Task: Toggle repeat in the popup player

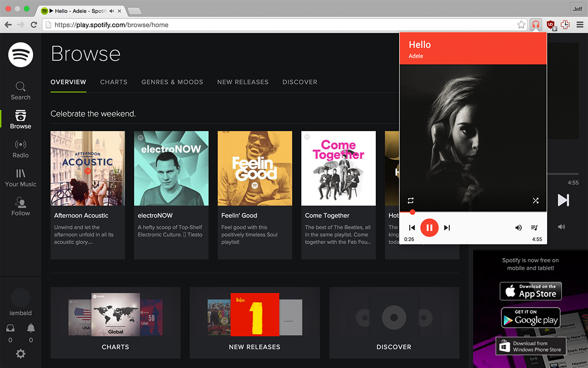Action: click(411, 201)
